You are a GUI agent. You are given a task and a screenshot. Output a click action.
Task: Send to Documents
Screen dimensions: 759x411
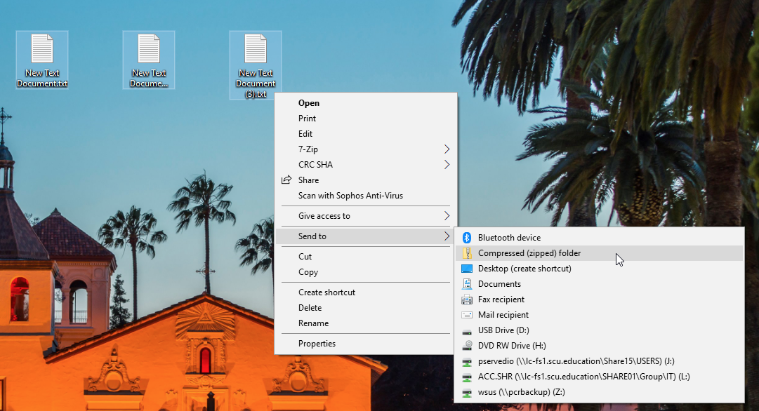(599, 284)
